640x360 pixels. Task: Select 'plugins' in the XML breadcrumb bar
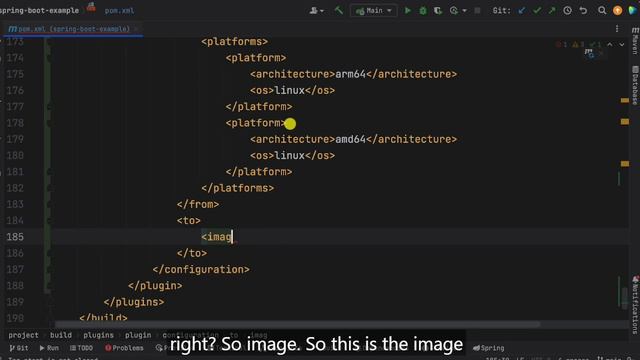click(98, 335)
